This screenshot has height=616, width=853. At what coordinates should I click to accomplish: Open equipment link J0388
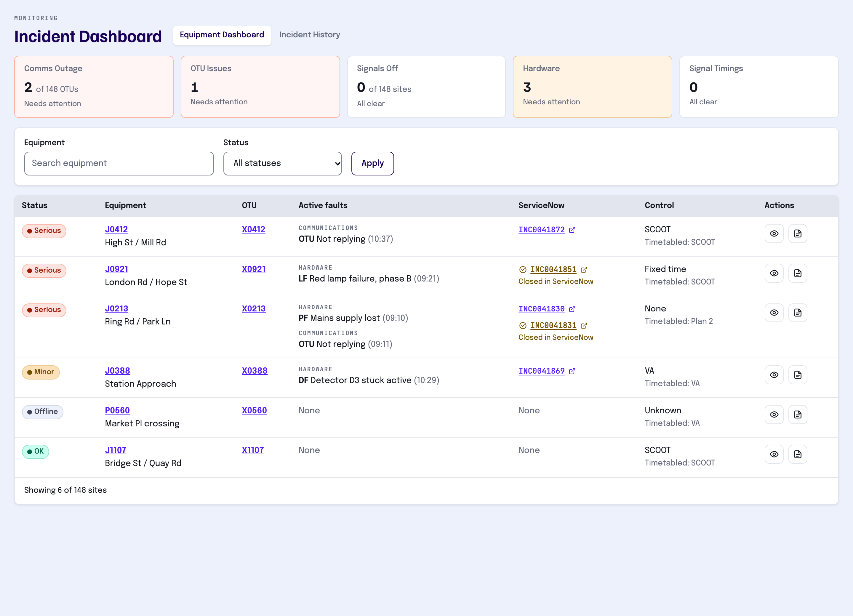[x=117, y=371]
